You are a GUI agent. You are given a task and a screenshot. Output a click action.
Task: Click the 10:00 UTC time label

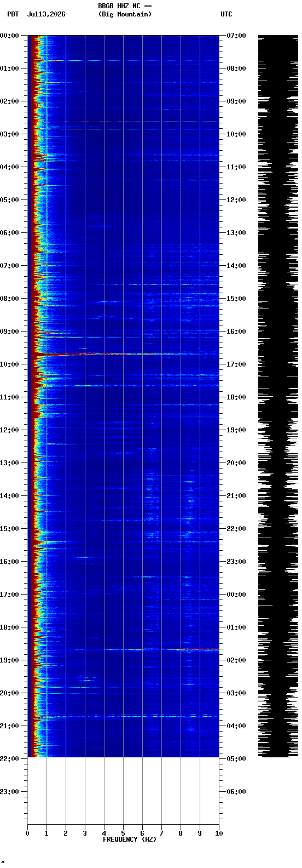[x=236, y=134]
